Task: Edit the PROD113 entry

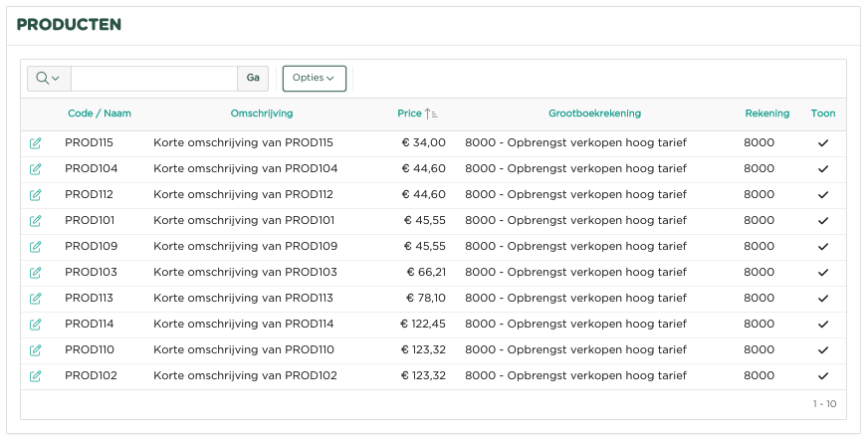Action: pos(36,299)
